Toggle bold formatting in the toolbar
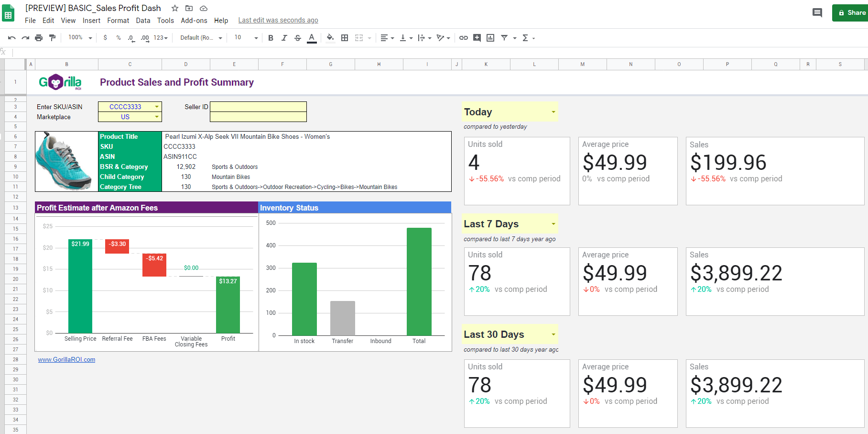 (x=271, y=38)
